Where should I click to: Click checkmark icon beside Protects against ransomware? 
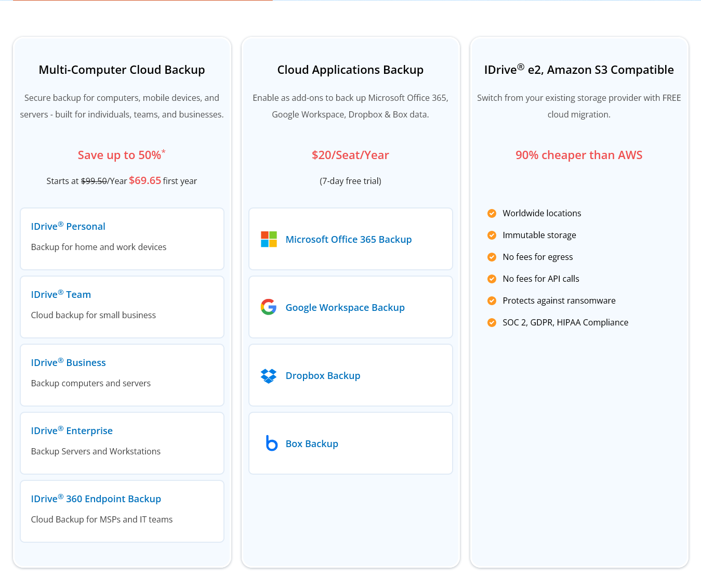(492, 300)
